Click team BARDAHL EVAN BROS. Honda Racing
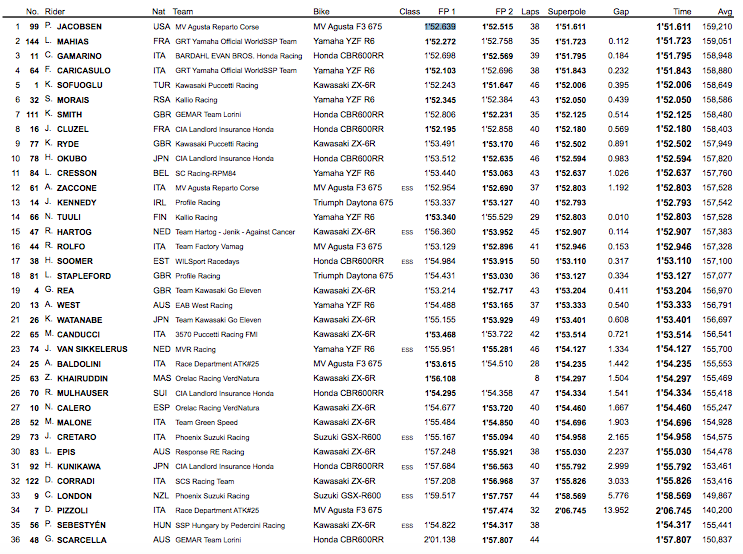This screenshot has width=743, height=554. (x=239, y=56)
